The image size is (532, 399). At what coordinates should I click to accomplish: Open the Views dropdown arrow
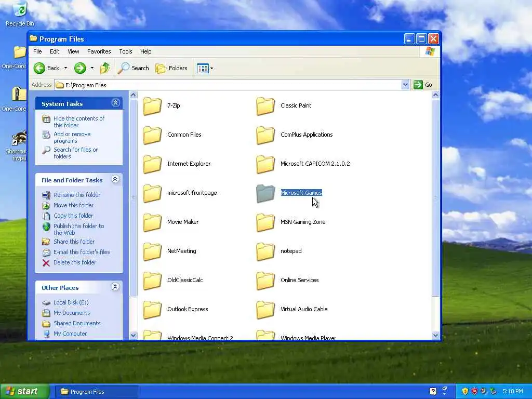coord(212,68)
